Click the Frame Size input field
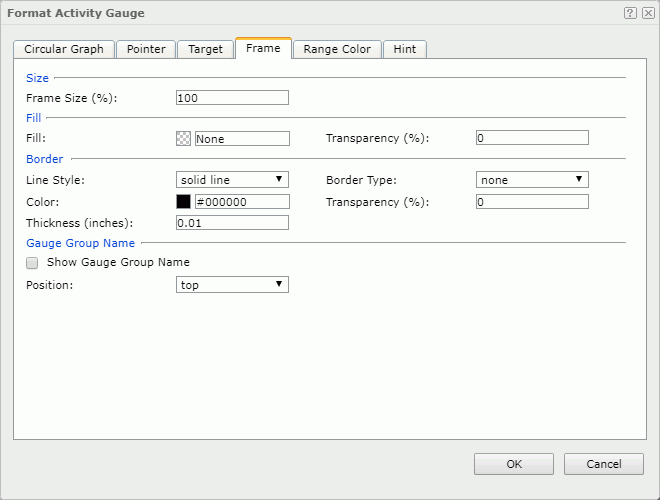The height and width of the screenshot is (500, 660). [232, 98]
